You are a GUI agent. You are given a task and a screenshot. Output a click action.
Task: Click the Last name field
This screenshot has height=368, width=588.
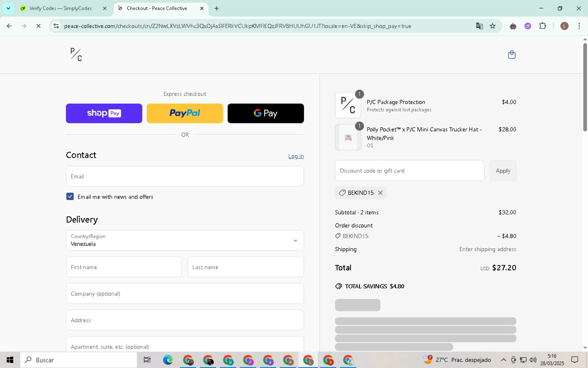(x=246, y=267)
